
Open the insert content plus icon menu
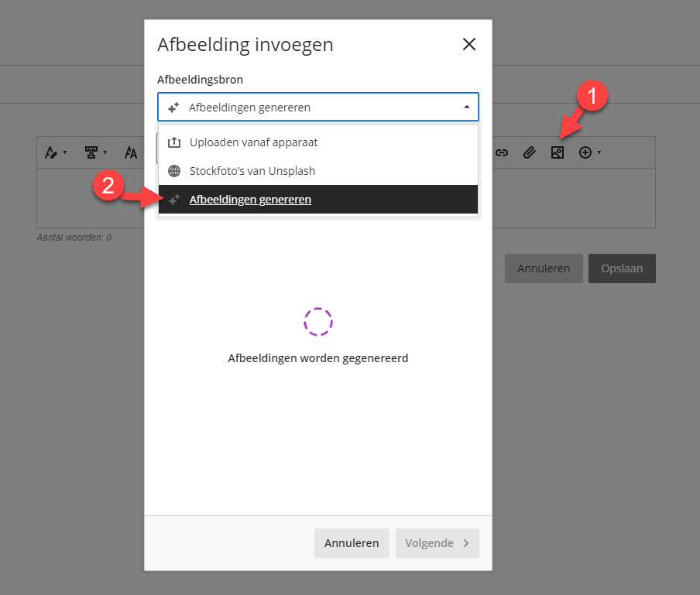click(x=585, y=152)
